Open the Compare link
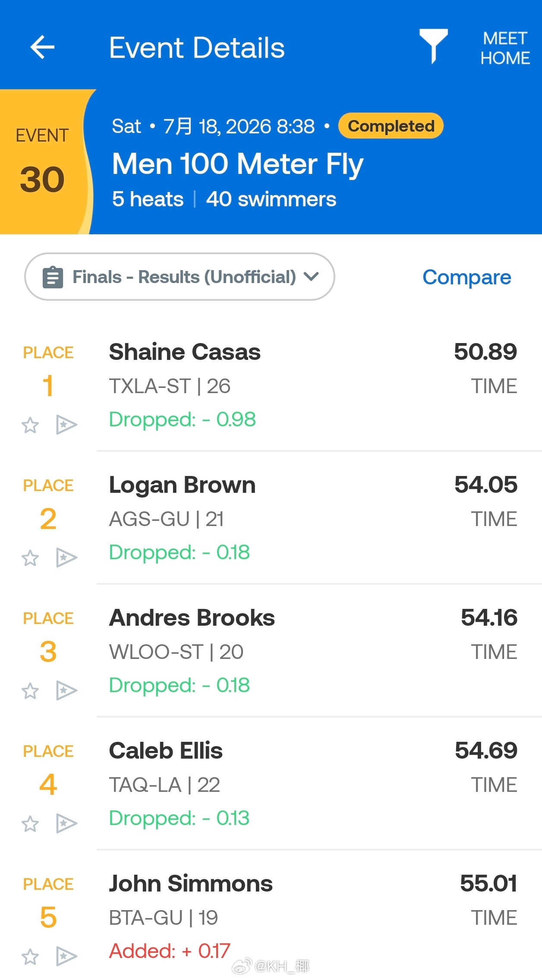The image size is (542, 980). [x=466, y=277]
